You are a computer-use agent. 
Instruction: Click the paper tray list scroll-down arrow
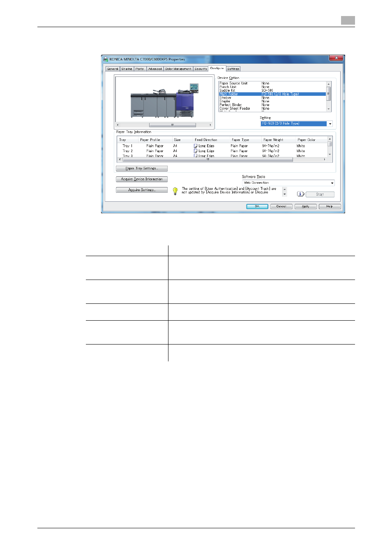click(330, 154)
